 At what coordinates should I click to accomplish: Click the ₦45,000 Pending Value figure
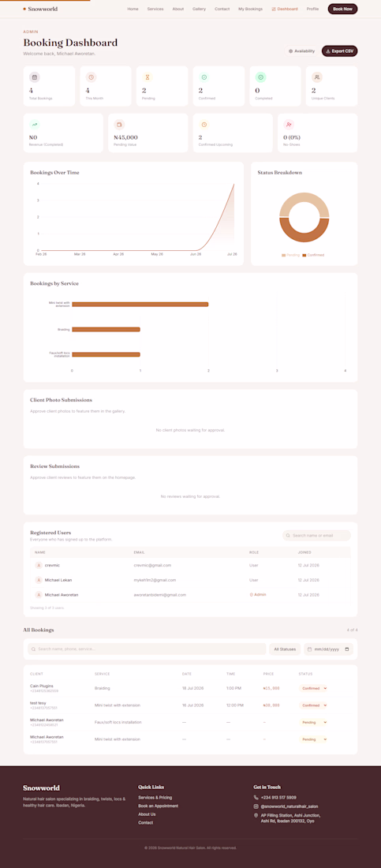coord(125,137)
